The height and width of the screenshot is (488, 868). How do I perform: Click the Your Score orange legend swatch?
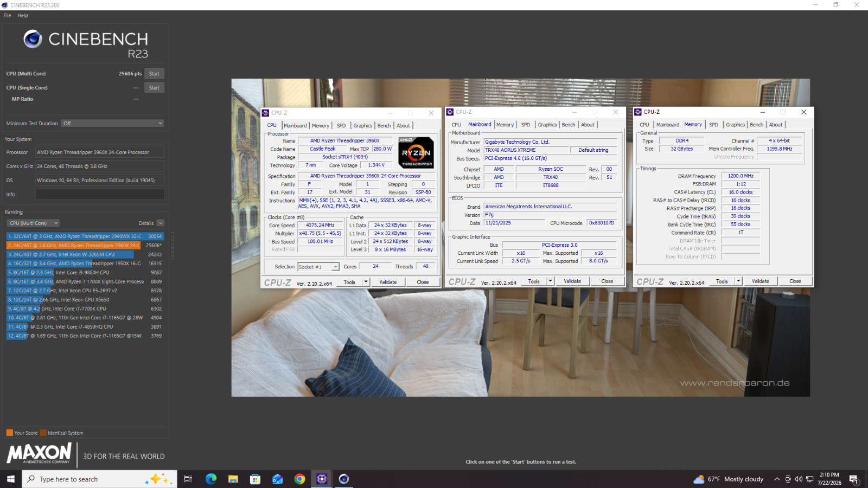pos(9,433)
